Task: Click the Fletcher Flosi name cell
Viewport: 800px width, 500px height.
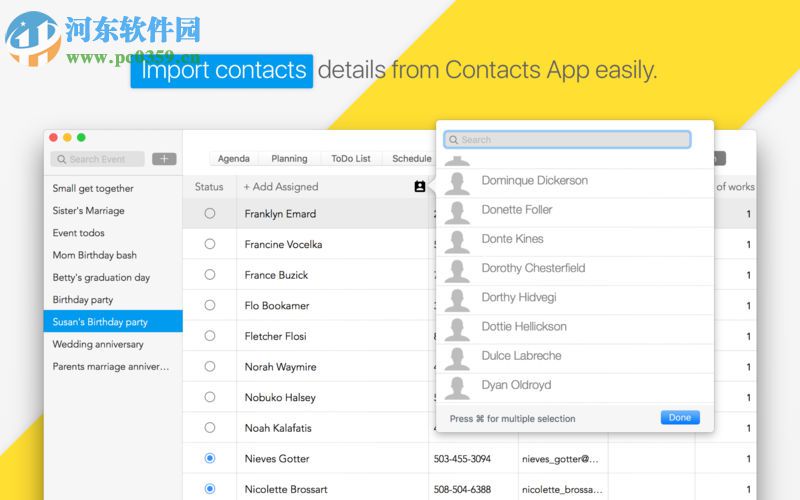Action: (332, 336)
